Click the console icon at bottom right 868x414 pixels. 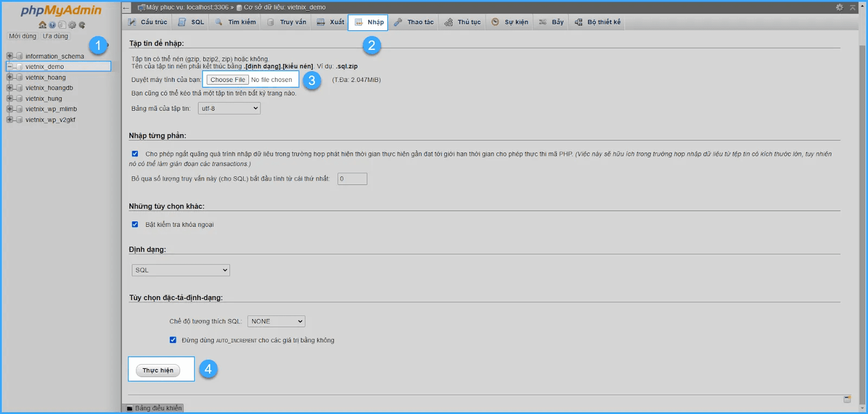847,399
